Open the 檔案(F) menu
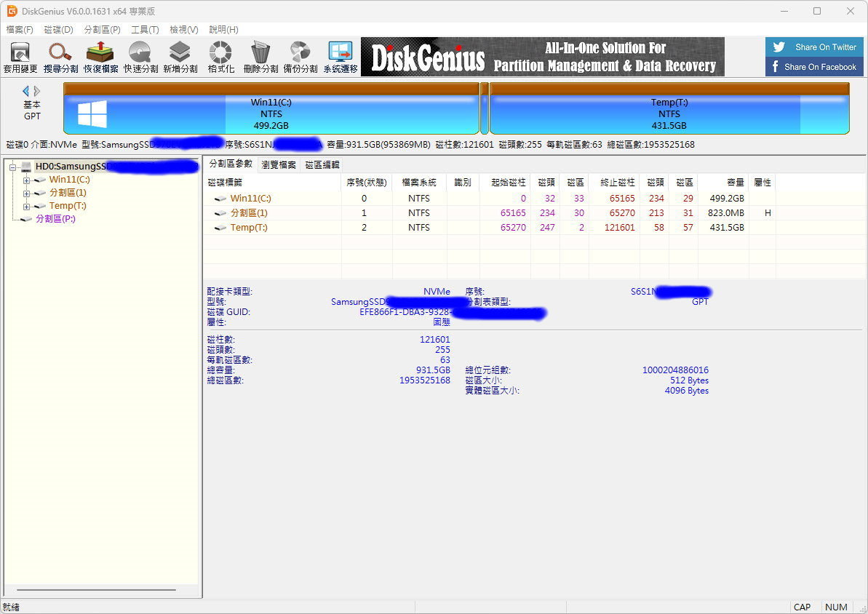The image size is (868, 614). (x=20, y=29)
